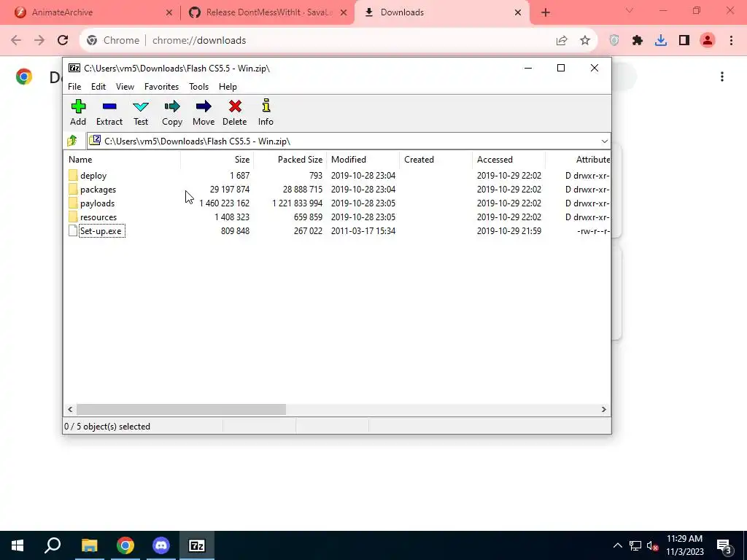
Task: Open the Edit menu
Action: [x=98, y=87]
